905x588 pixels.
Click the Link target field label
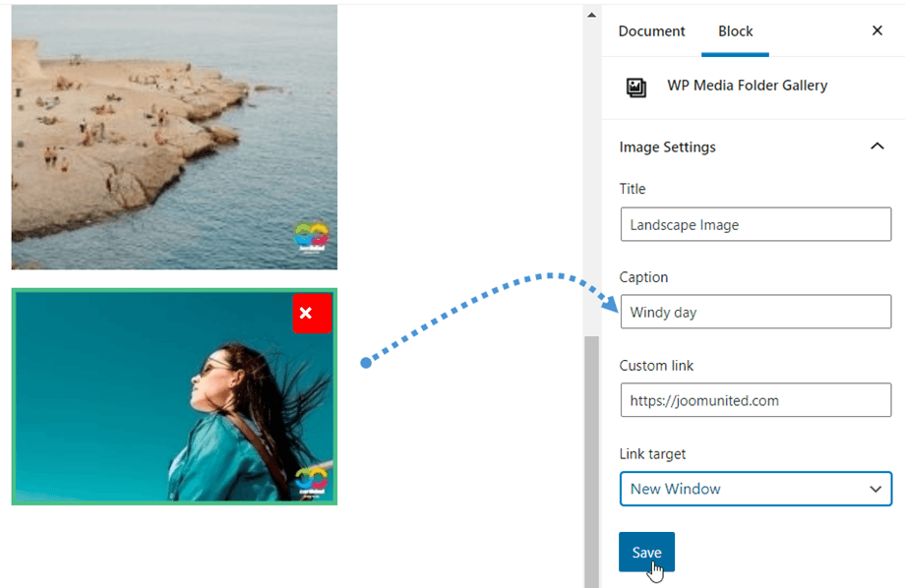(x=652, y=454)
